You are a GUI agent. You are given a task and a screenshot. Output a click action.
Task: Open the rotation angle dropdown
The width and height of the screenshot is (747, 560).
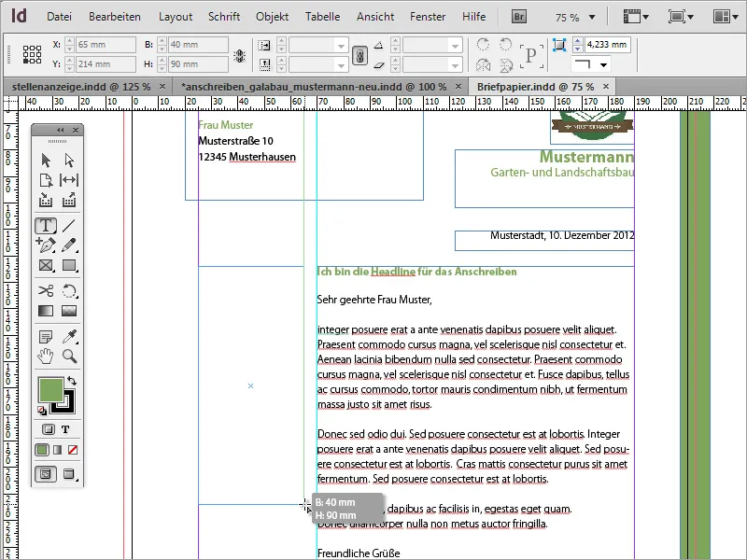(x=456, y=46)
